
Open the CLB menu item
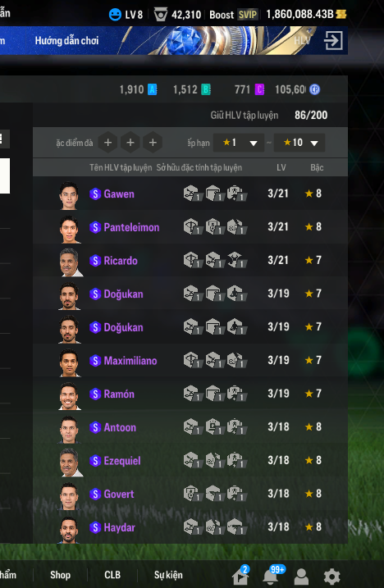point(112,575)
